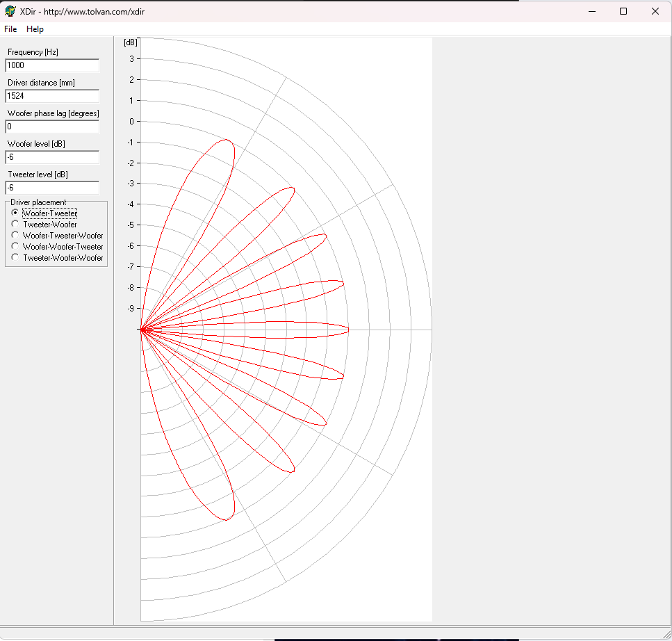Click the Woofer phase lag field
This screenshot has height=641, width=672.
tap(52, 127)
